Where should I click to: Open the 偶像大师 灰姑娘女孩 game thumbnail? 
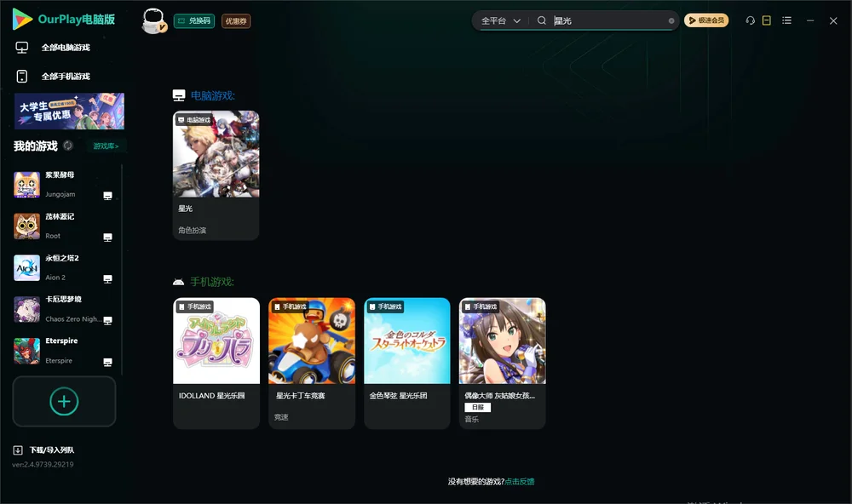click(x=503, y=341)
